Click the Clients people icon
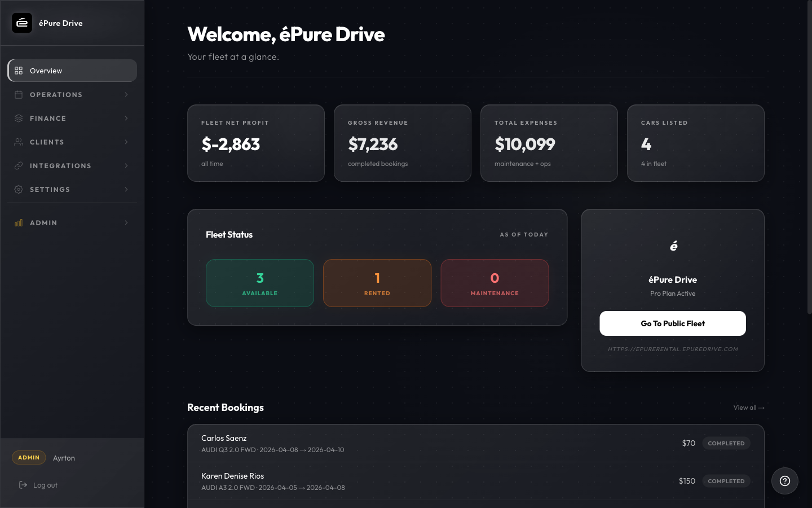Screen dimensions: 812x508 pos(18,142)
